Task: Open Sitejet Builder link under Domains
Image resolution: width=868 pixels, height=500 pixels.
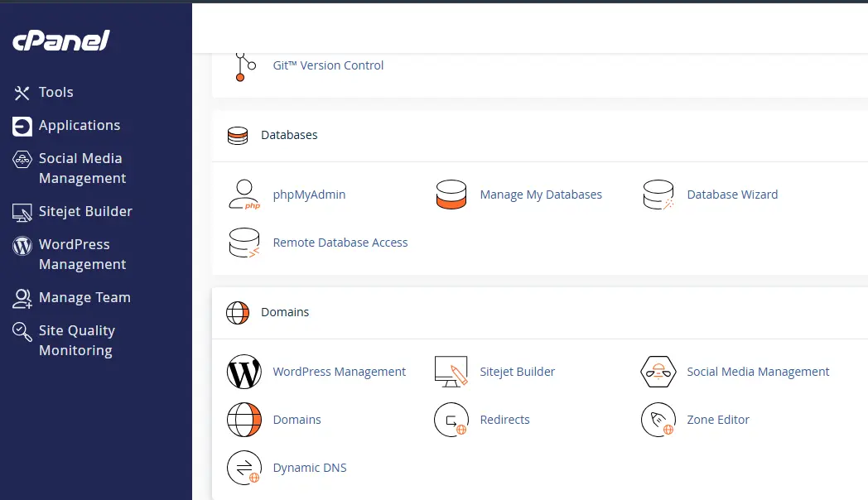Action: click(x=517, y=372)
